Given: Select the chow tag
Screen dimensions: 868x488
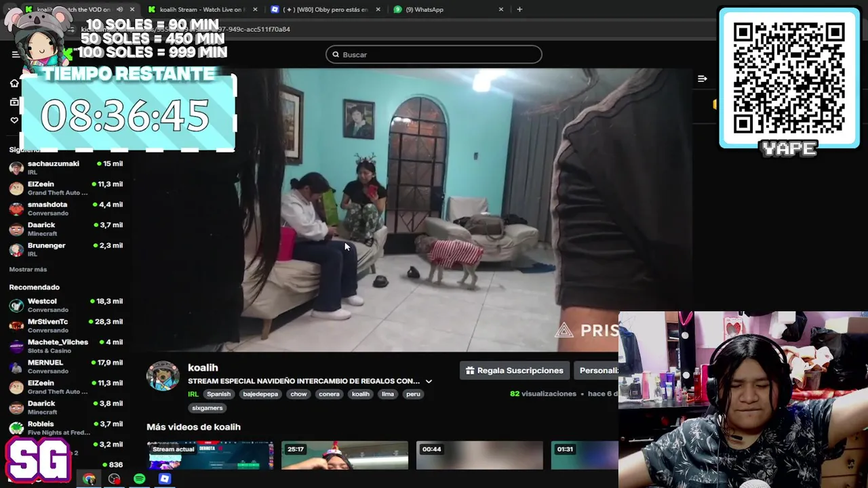Looking at the screenshot, I should (x=298, y=394).
